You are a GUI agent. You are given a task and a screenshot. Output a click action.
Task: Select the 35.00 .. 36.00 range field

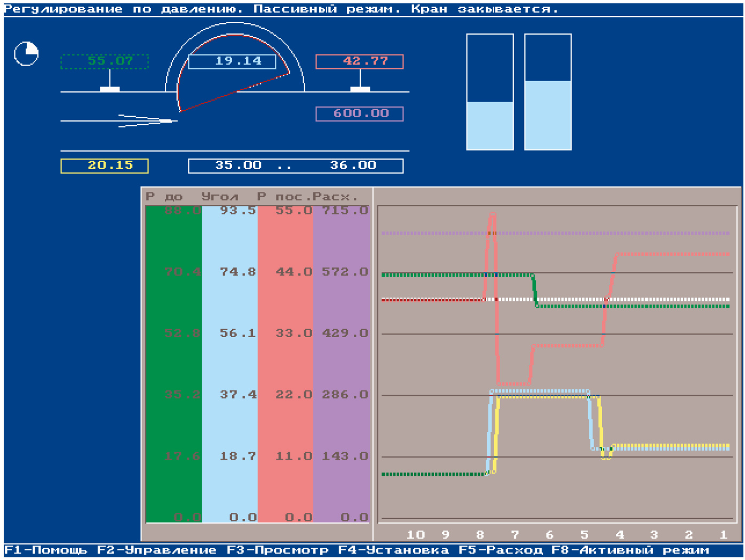pyautogui.click(x=296, y=166)
